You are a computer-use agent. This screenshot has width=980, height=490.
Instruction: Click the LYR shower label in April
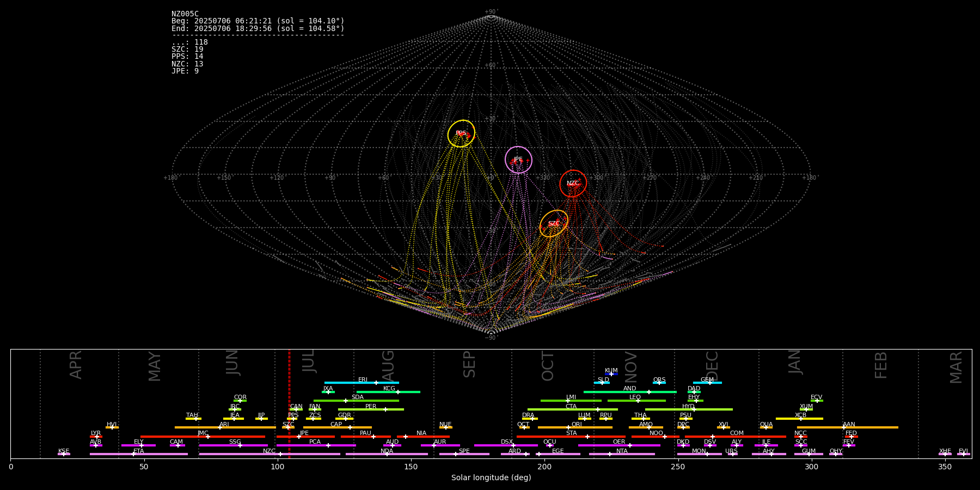point(96,433)
